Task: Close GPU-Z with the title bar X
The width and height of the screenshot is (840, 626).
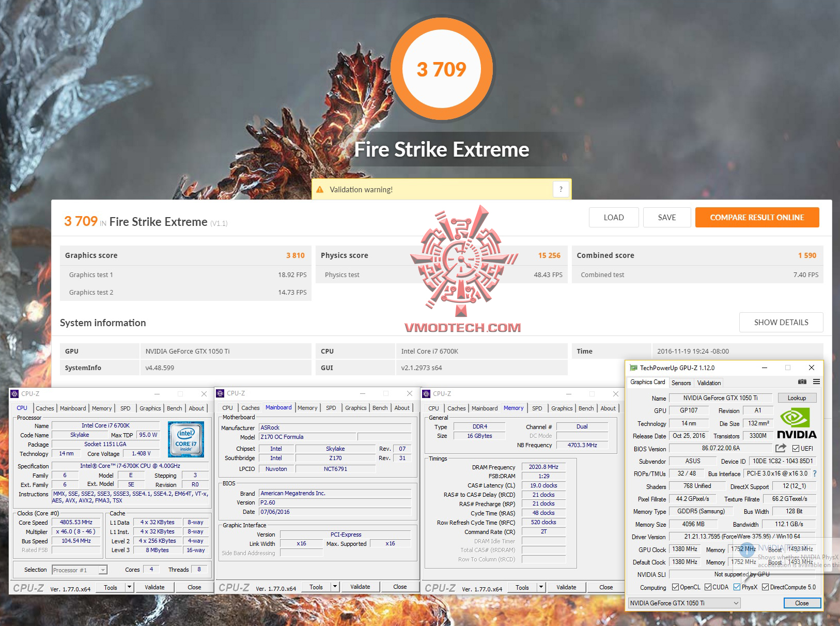Action: coord(812,368)
